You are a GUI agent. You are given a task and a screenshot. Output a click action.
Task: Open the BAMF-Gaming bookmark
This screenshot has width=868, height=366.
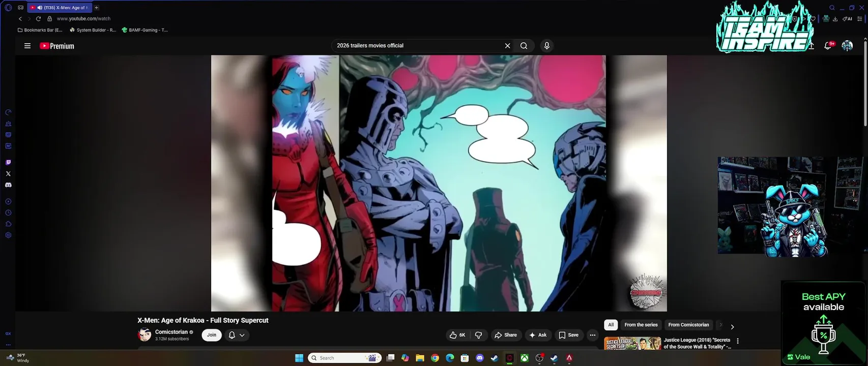pyautogui.click(x=144, y=30)
